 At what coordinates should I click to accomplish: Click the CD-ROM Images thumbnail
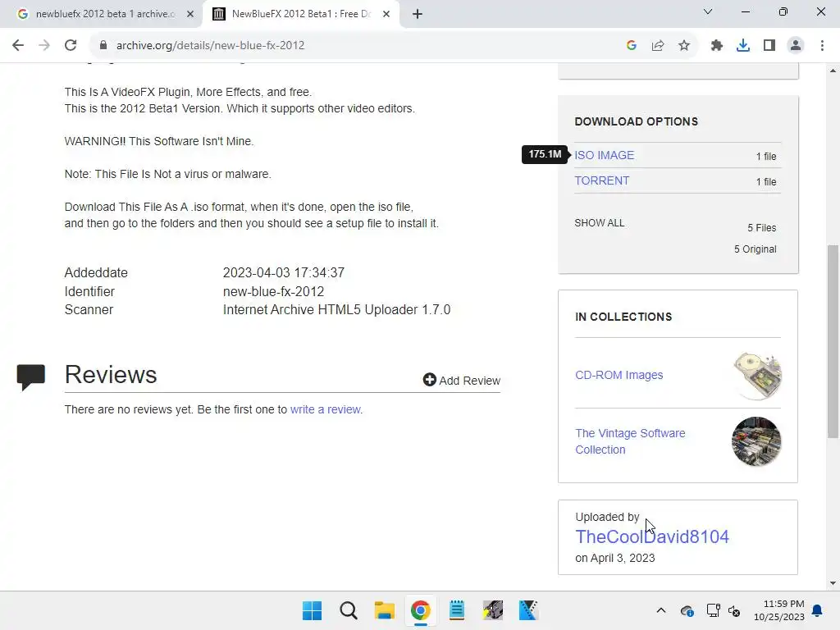coord(756,376)
